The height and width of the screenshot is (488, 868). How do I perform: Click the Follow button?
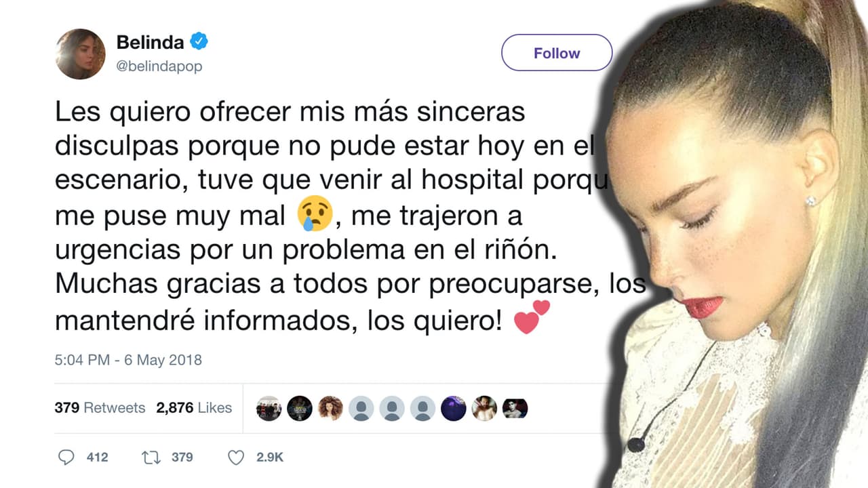coord(557,53)
